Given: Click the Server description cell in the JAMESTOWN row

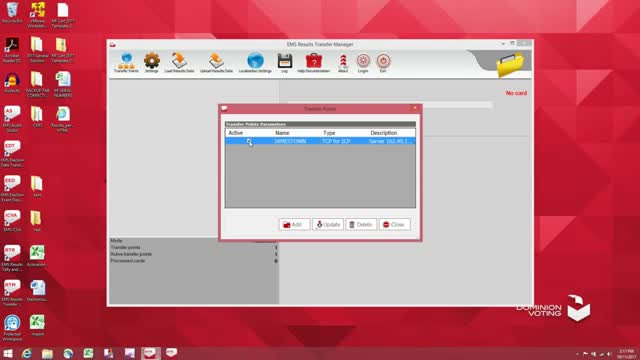Looking at the screenshot, I should pyautogui.click(x=391, y=141).
